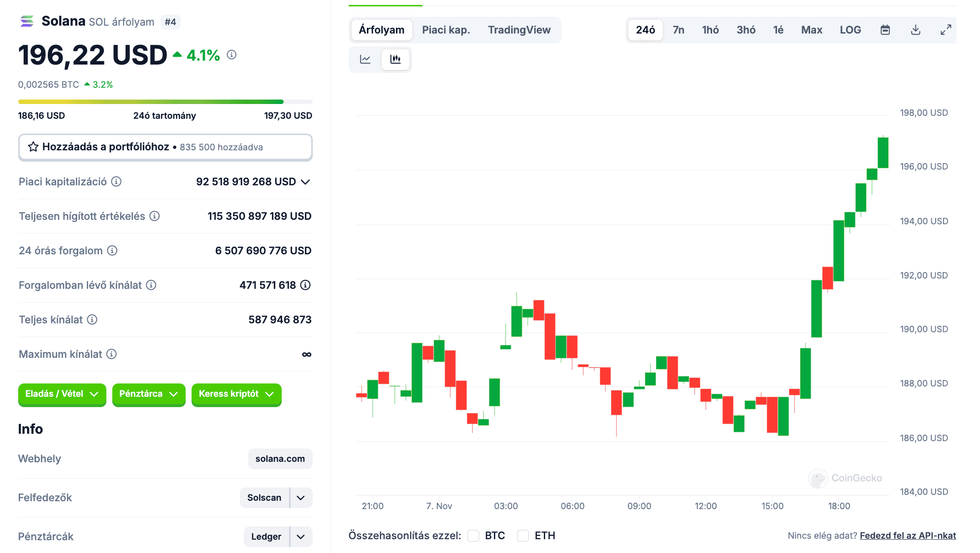980x553 pixels.
Task: Open the Ledger wallet link
Action: click(266, 537)
